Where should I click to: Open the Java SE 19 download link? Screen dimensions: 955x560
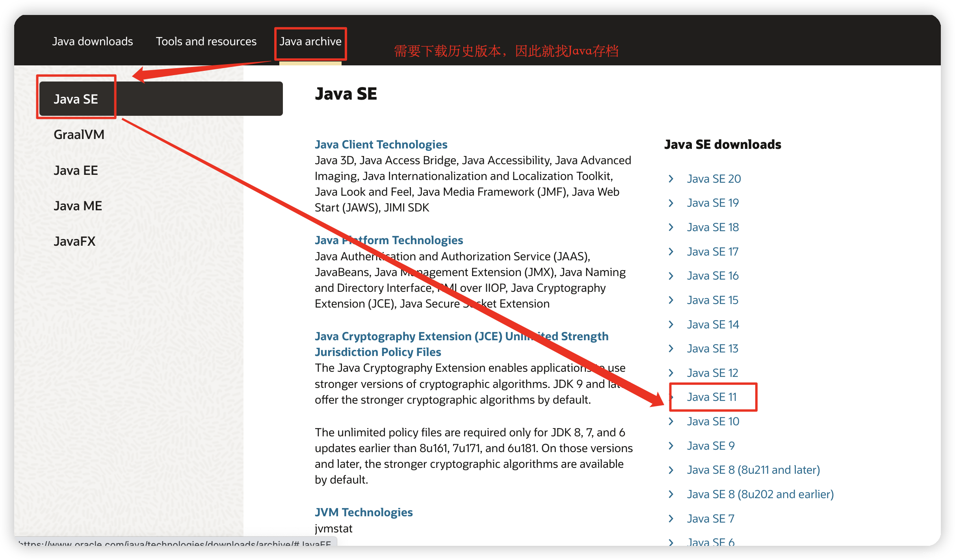[x=713, y=203]
